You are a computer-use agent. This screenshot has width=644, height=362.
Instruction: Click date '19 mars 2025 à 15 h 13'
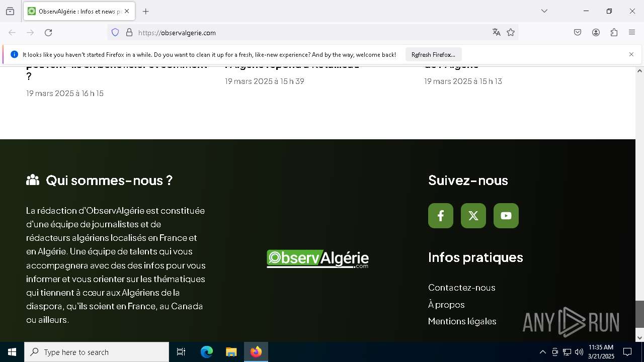pos(463,81)
